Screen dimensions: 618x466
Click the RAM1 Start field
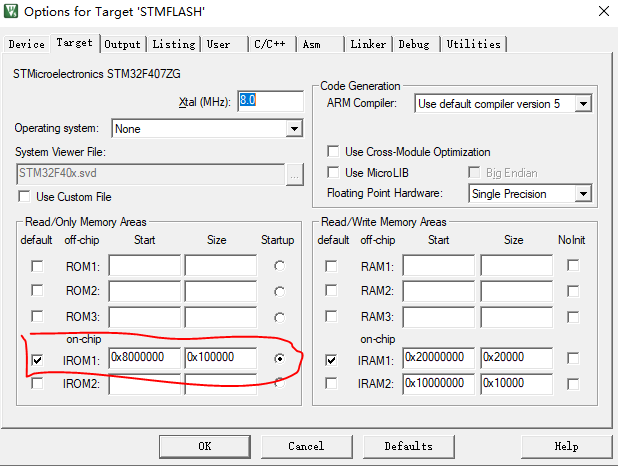pyautogui.click(x=439, y=265)
